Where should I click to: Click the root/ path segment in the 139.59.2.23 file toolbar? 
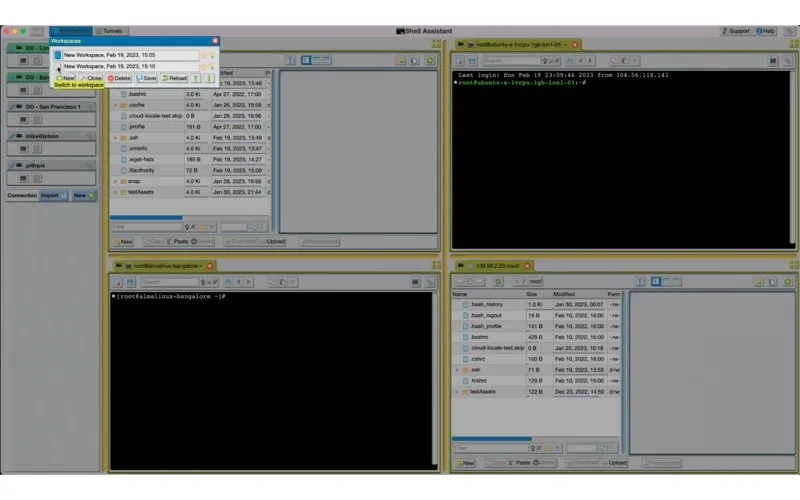pyautogui.click(x=536, y=282)
